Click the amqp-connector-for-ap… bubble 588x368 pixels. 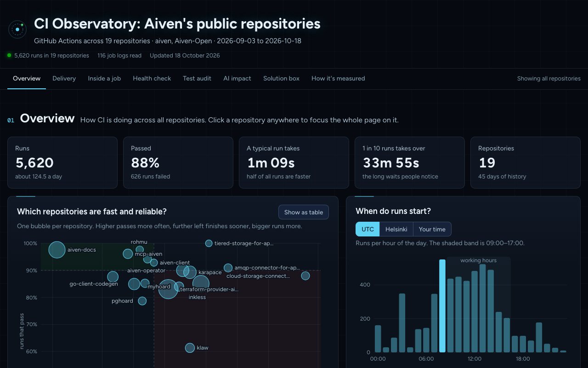228,268
